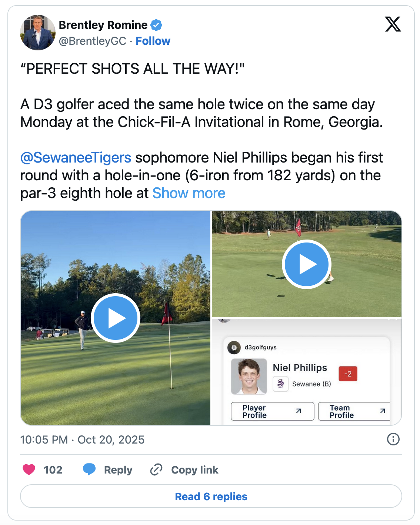Image resolution: width=420 pixels, height=525 pixels.
Task: Click the Player Profile button
Action: click(x=272, y=411)
